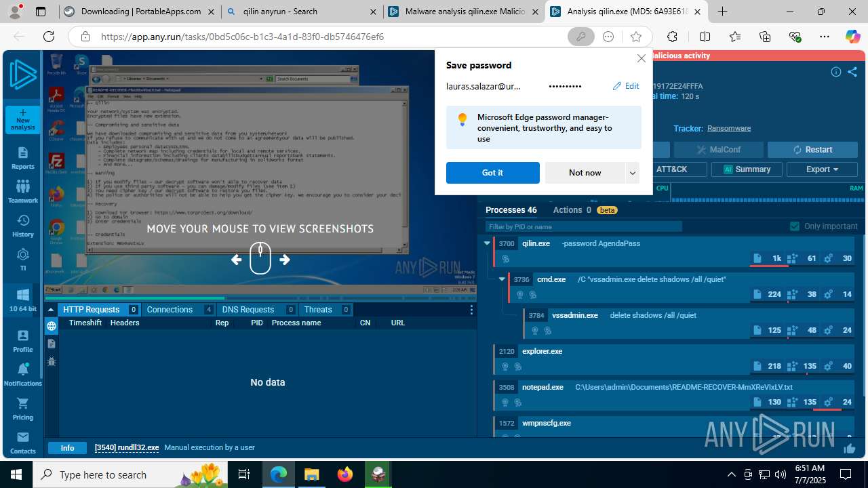Open Edge Settings and more menu
Viewport: 868px width, 488px height.
(824, 37)
